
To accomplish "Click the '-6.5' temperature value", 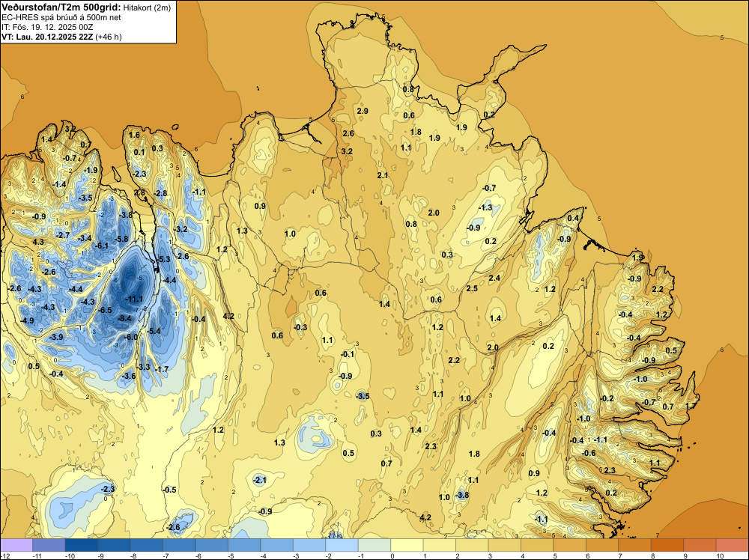I will (105, 310).
